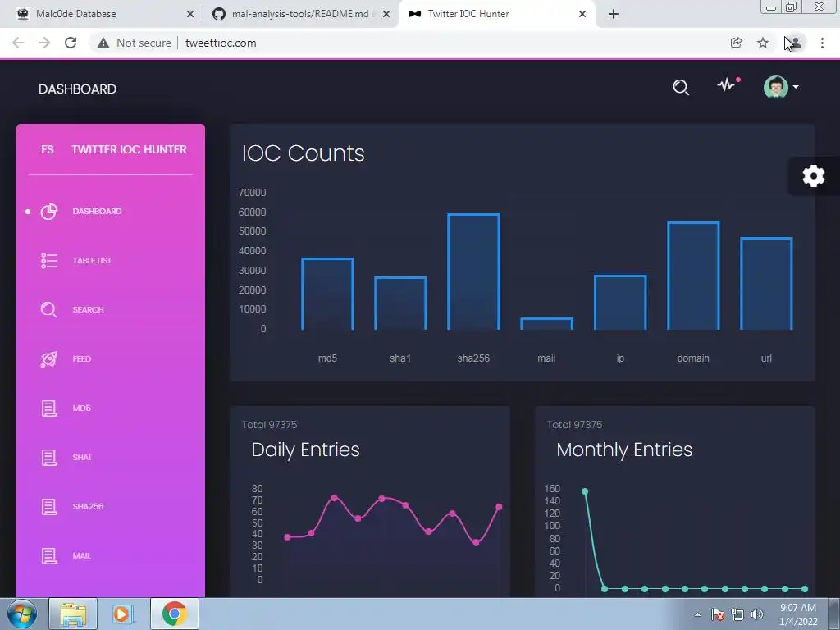840x630 pixels.
Task: Open the Twitter IOC Hunter brand link
Action: [x=129, y=149]
